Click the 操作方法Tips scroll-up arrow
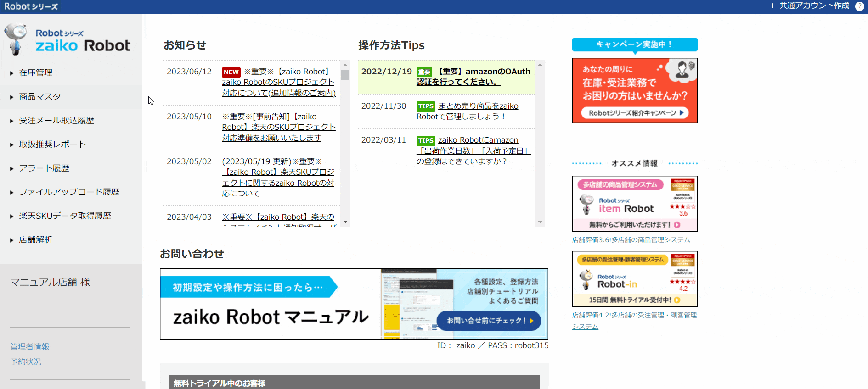This screenshot has width=868, height=389. tap(540, 65)
